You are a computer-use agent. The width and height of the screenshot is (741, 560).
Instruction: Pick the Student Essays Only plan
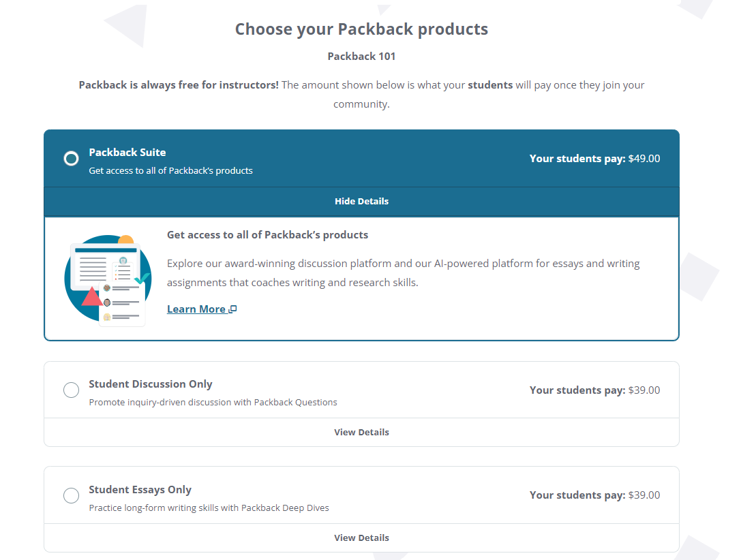[x=71, y=495]
